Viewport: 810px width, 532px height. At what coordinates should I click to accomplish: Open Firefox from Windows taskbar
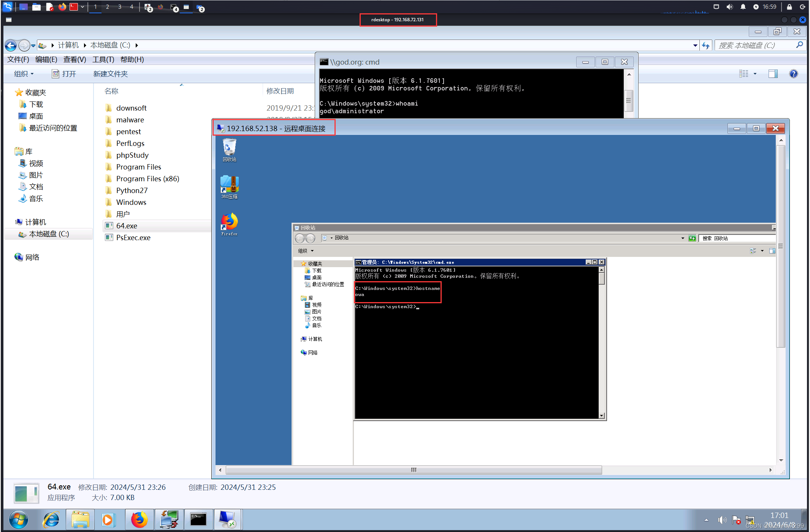[139, 519]
